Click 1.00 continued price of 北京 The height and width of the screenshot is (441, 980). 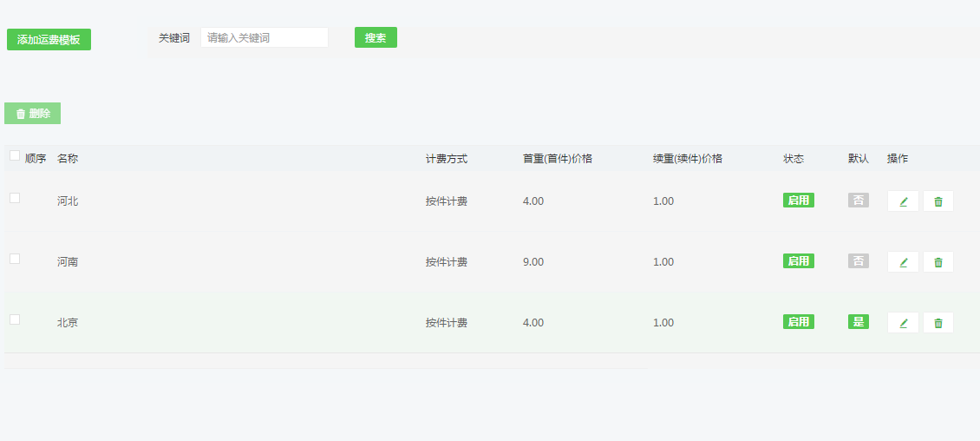(x=663, y=323)
